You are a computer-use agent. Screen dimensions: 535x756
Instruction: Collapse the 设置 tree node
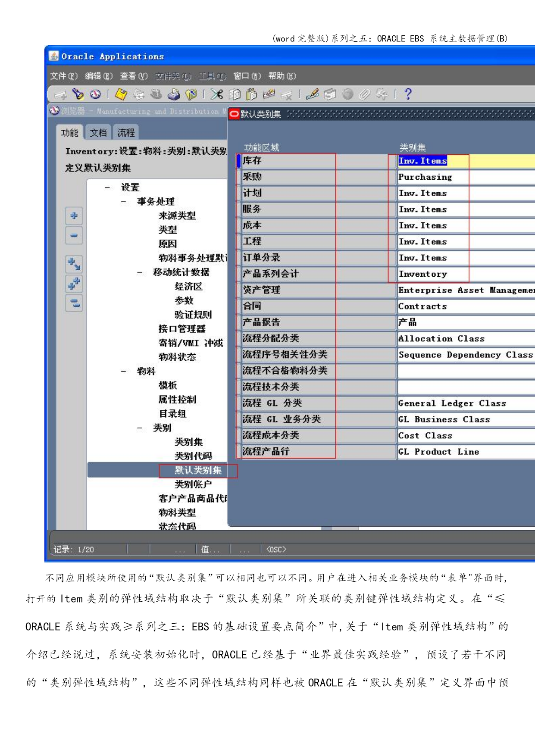[107, 187]
